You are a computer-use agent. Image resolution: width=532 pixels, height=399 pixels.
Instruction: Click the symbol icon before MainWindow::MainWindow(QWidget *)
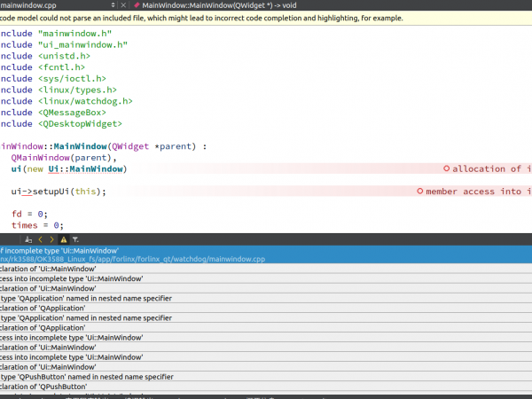point(136,5)
